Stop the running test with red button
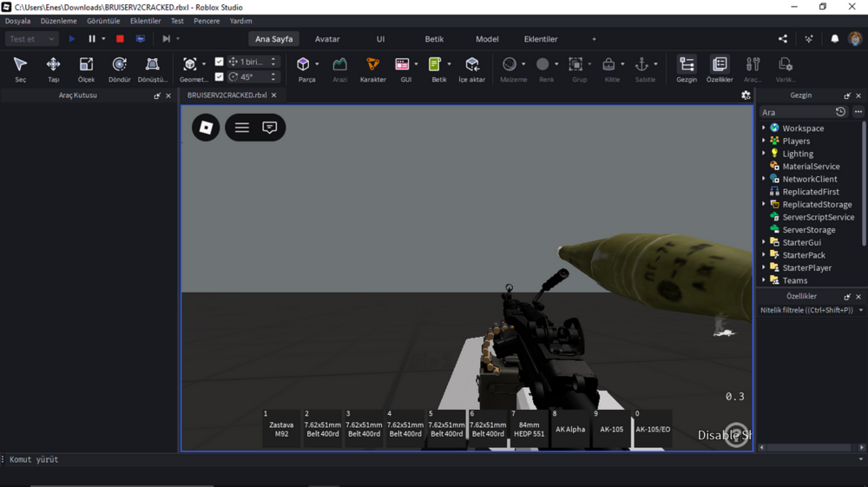Viewport: 868px width, 487px height. (120, 39)
